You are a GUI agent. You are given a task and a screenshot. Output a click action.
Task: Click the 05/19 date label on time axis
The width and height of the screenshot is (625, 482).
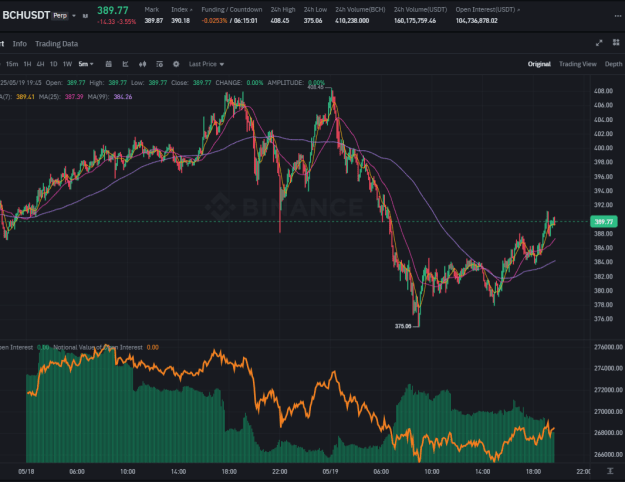(330, 472)
